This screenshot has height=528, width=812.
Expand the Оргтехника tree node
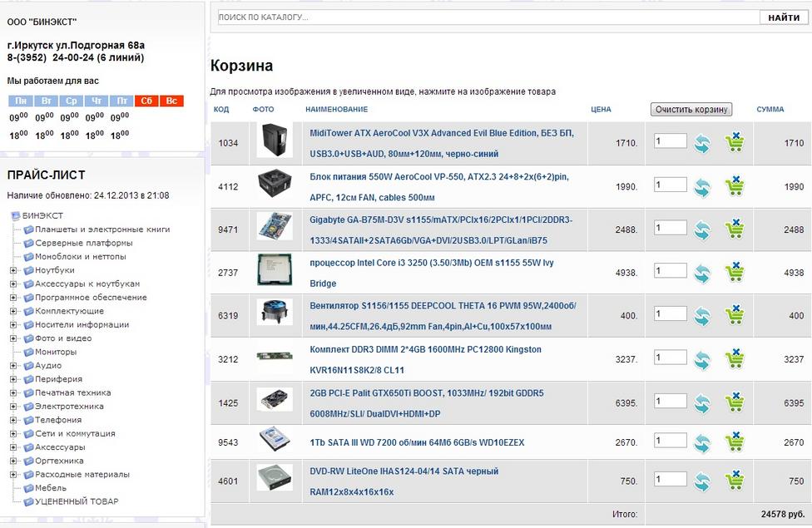[x=13, y=461]
